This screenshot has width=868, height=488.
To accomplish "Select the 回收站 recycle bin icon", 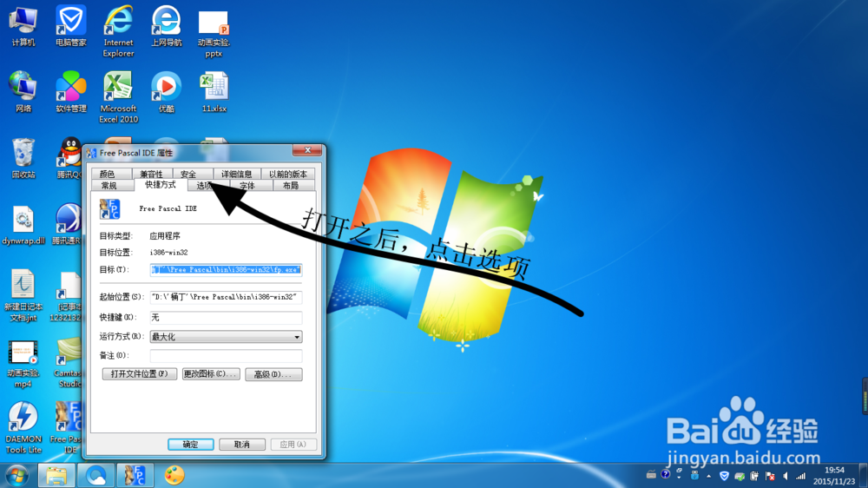I will (x=23, y=158).
